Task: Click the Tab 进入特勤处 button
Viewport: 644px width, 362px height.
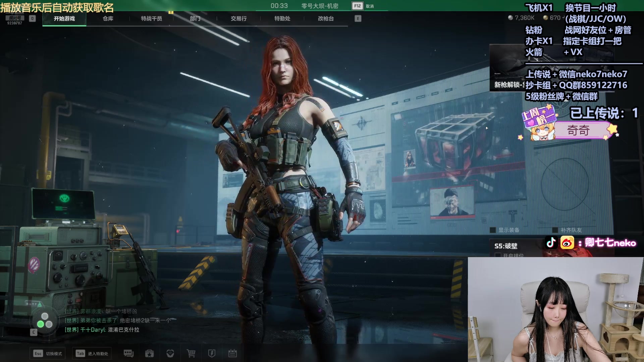Action: [x=92, y=353]
